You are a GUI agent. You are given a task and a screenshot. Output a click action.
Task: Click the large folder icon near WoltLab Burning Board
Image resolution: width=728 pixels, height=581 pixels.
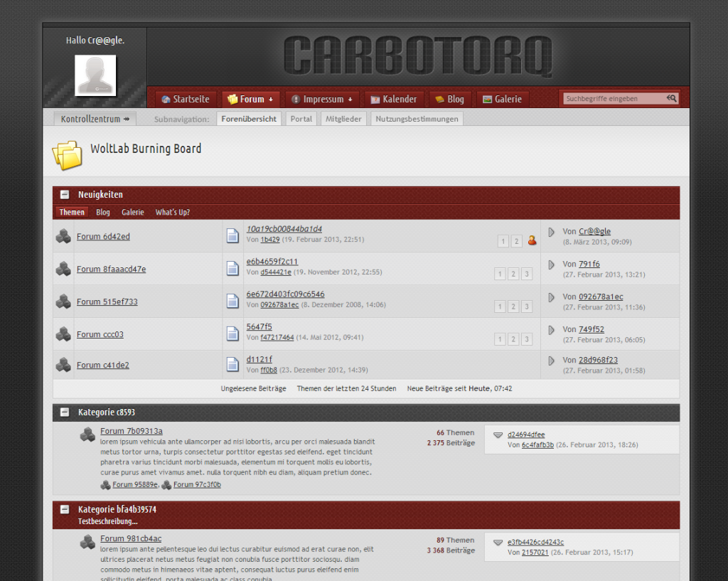[x=67, y=154]
